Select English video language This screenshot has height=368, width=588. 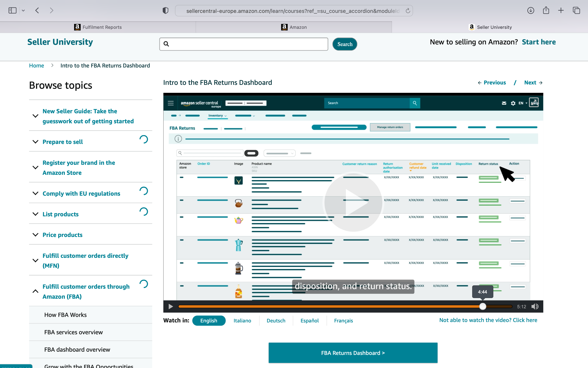pyautogui.click(x=209, y=321)
